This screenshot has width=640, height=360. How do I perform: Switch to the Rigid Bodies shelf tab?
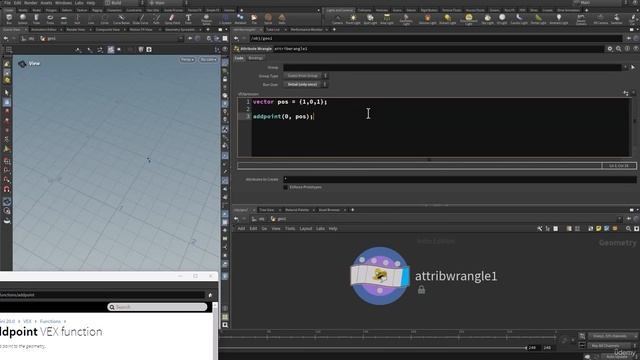429,10
